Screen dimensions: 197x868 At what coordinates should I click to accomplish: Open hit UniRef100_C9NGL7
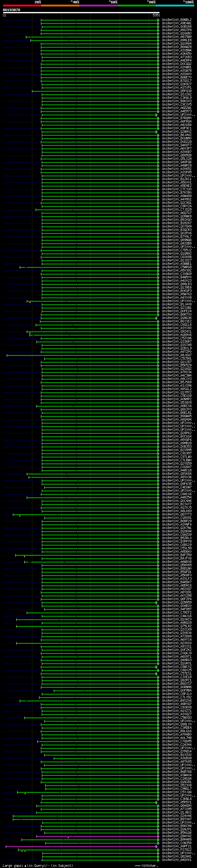pos(176,789)
